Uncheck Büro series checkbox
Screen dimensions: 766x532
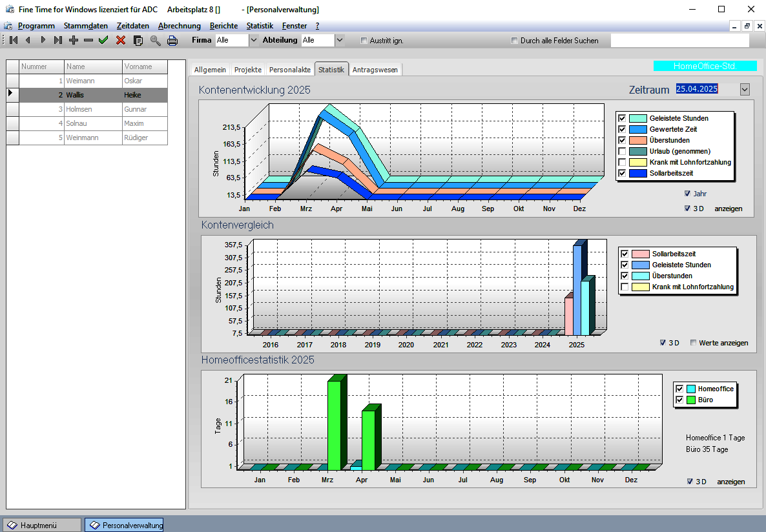point(679,400)
